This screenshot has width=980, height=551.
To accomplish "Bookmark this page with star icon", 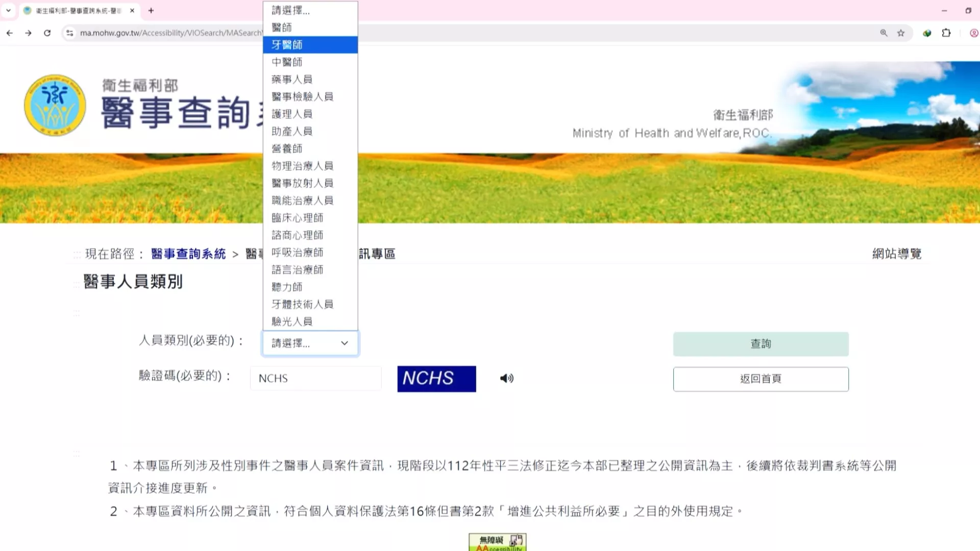I will click(x=901, y=33).
